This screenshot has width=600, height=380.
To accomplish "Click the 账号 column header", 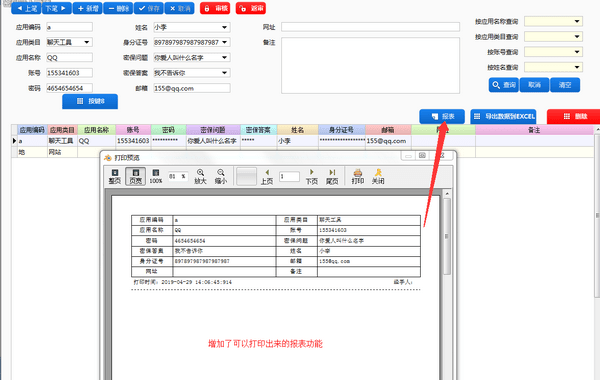I will (133, 130).
